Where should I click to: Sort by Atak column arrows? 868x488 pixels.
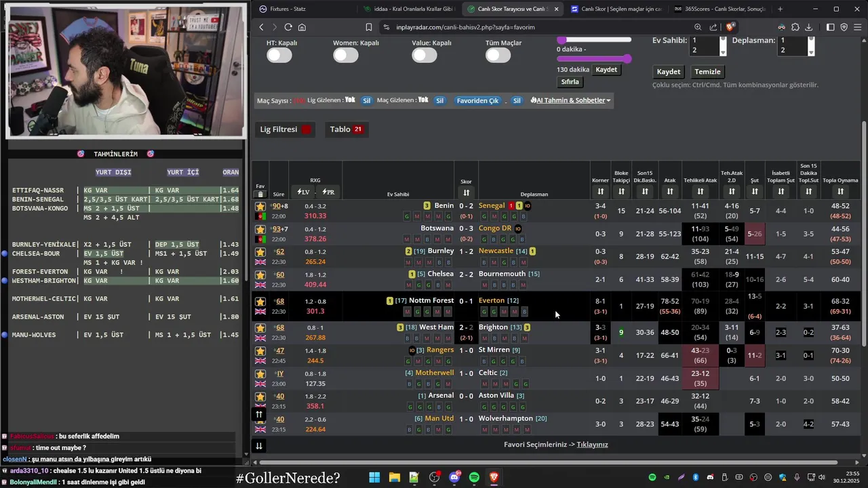[x=670, y=192]
